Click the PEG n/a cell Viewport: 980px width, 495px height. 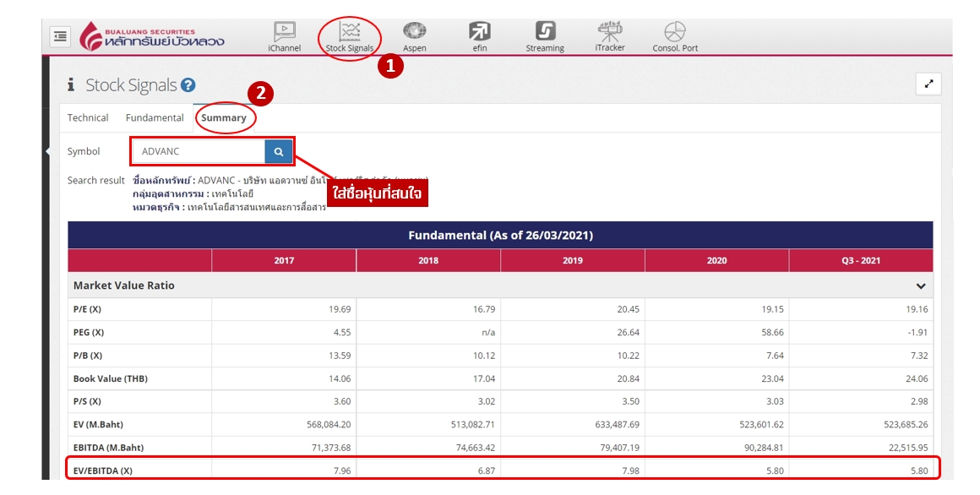489,333
